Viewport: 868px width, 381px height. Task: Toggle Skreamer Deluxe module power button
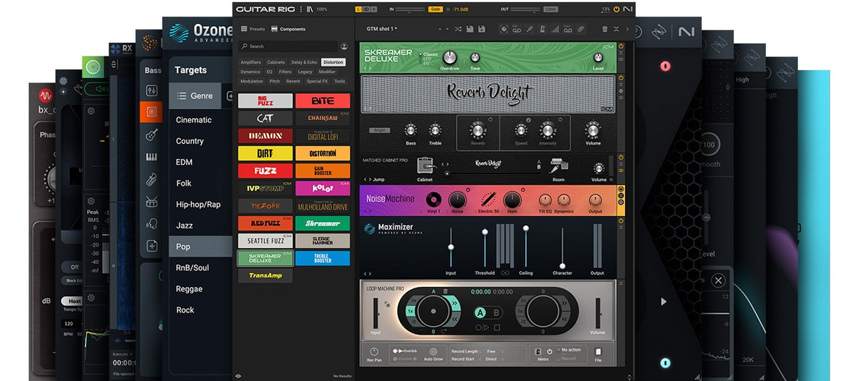(x=621, y=46)
